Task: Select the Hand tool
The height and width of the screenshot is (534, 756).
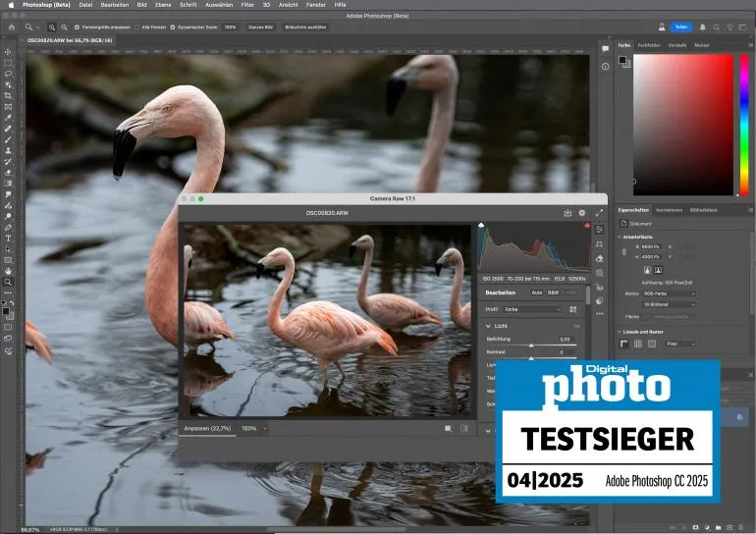Action: tap(8, 271)
